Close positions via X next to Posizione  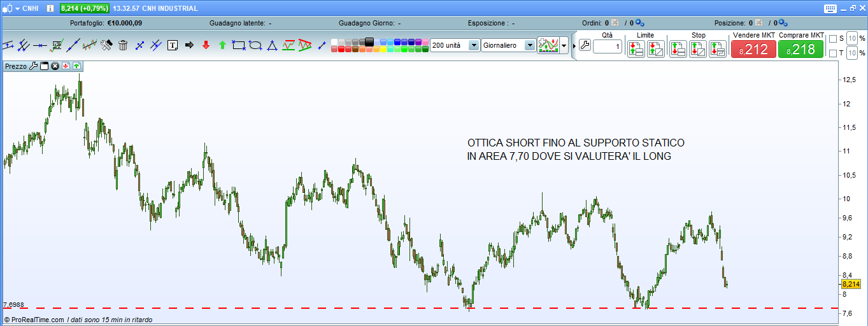[x=759, y=23]
